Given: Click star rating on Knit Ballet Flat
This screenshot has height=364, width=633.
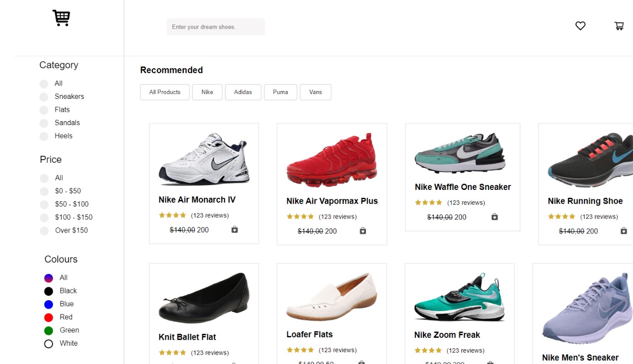Looking at the screenshot, I should pos(172,352).
